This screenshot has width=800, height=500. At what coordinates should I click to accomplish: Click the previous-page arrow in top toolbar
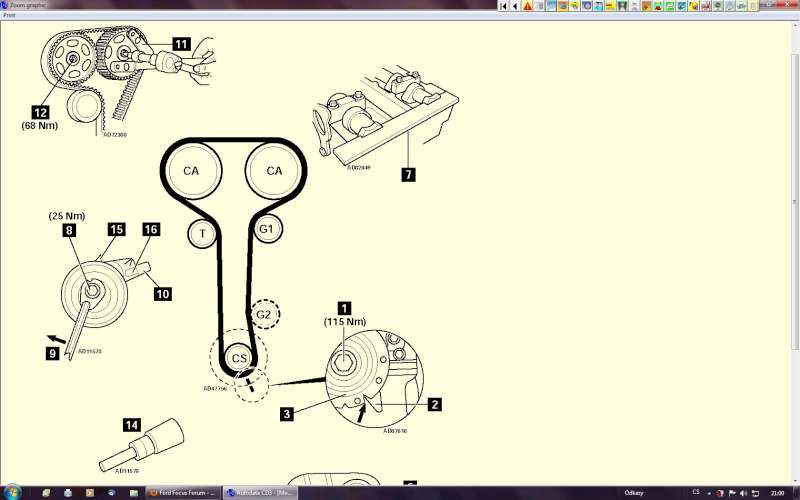point(515,6)
